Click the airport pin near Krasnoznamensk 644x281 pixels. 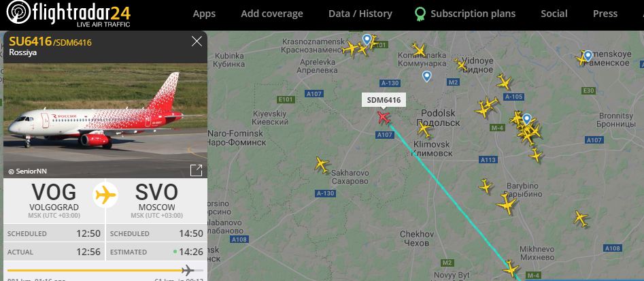coord(367,39)
